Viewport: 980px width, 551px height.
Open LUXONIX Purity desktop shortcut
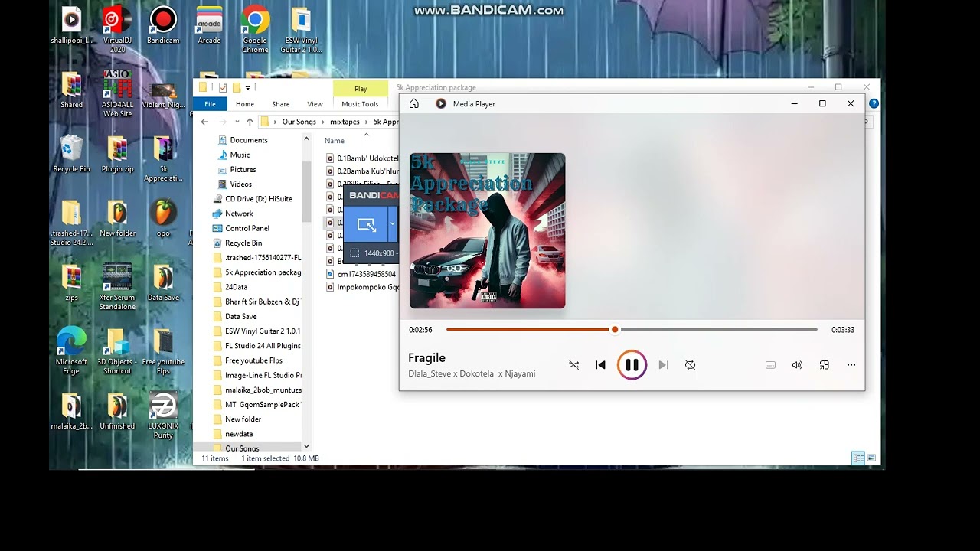(x=163, y=416)
